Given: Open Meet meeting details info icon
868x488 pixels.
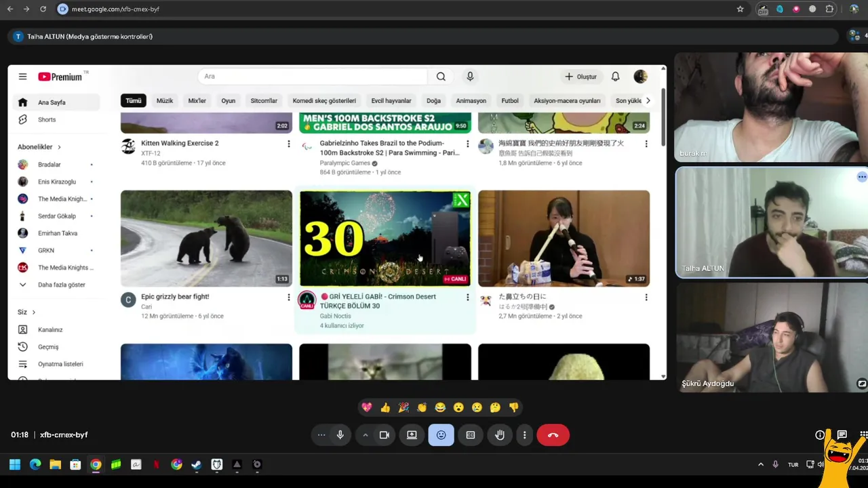Looking at the screenshot, I should [x=820, y=435].
